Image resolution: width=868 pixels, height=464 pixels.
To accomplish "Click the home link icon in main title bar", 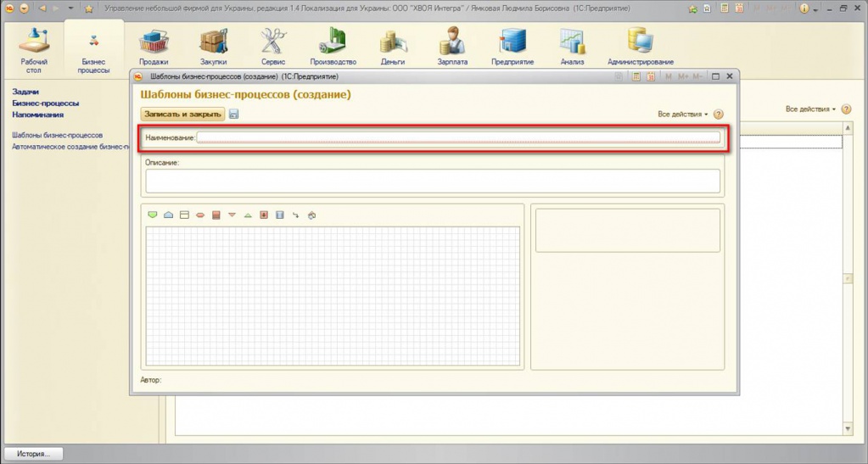I will click(x=692, y=8).
